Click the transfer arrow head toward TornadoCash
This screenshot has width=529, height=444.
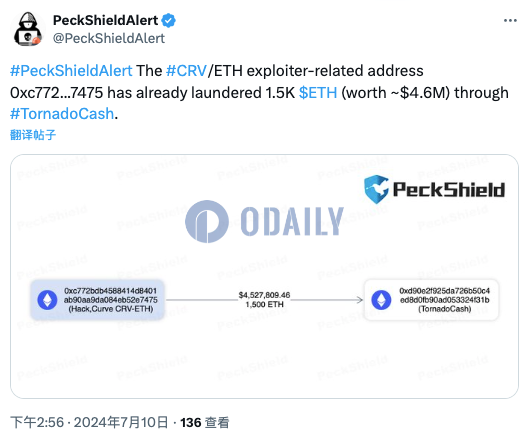coord(360,300)
